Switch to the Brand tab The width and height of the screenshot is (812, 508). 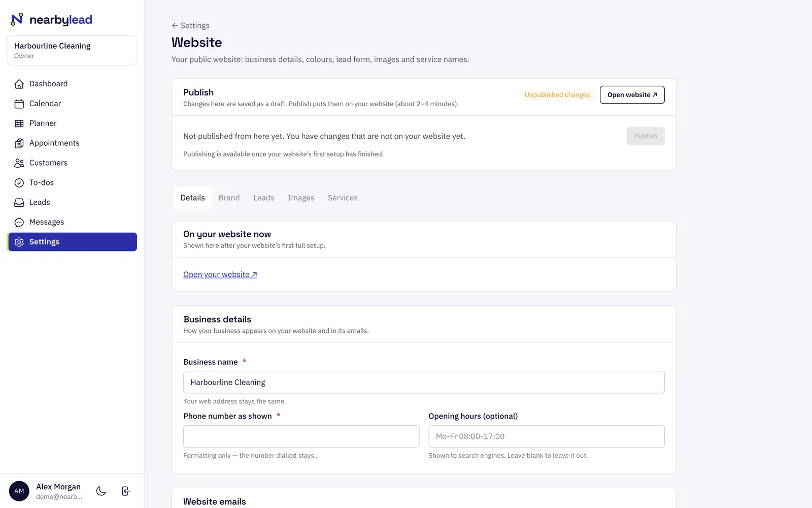(x=229, y=198)
